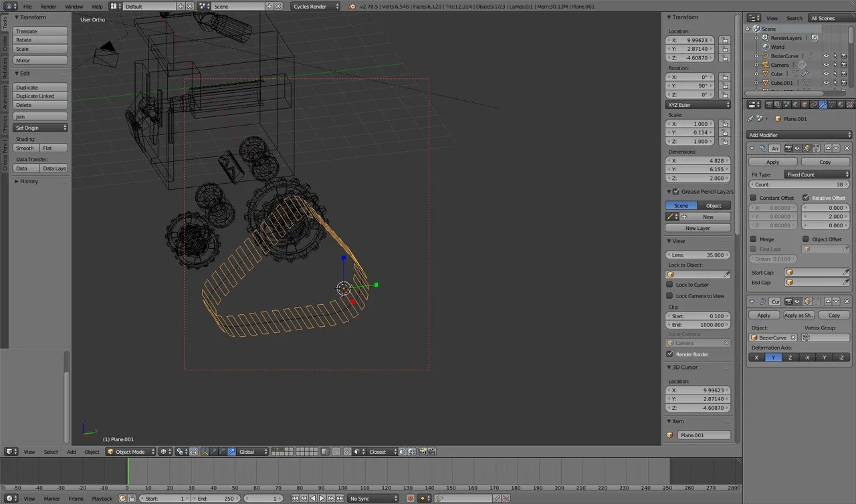Enable the Object Offset checkbox
856x504 pixels.
coord(805,239)
